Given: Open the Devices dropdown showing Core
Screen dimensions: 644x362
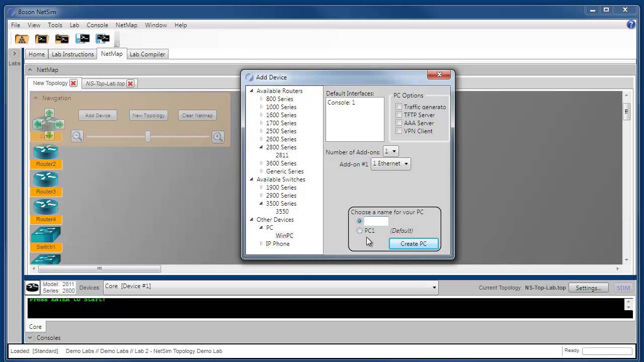Looking at the screenshot, I should point(271,287).
